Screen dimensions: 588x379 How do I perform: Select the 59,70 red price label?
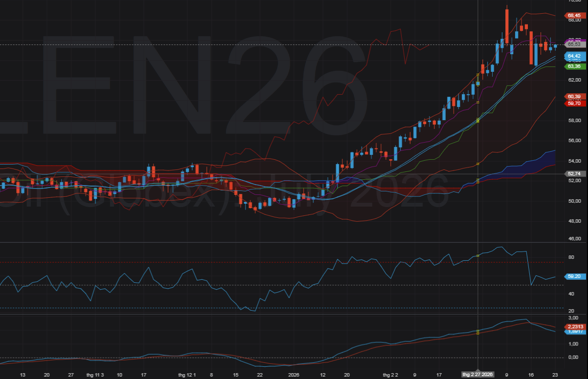pos(573,103)
